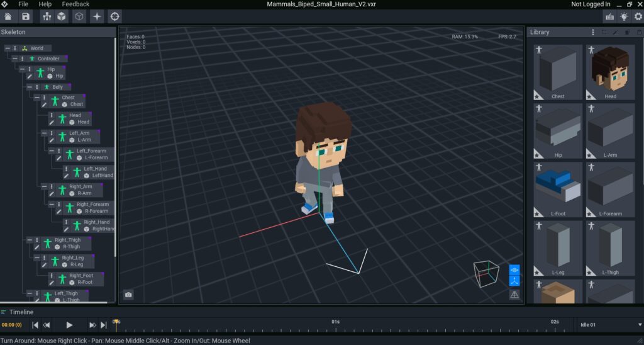Collapse the Right_Thigh tree node
This screenshot has height=345, width=644.
(30, 240)
